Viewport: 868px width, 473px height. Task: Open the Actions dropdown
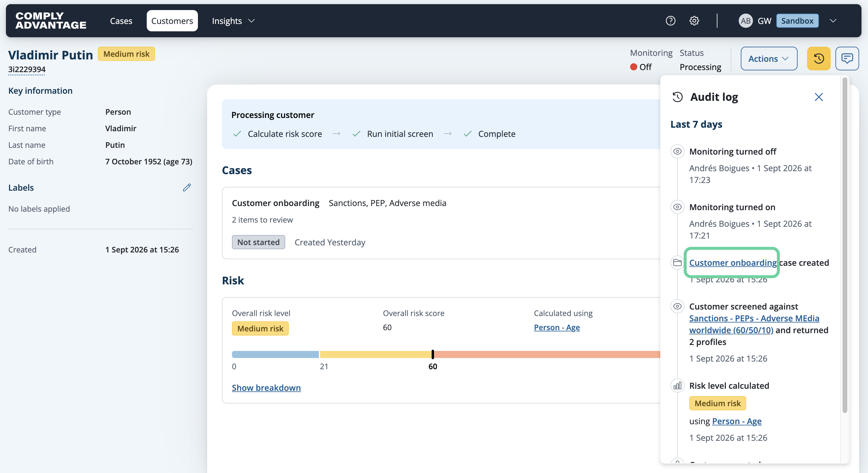tap(769, 59)
